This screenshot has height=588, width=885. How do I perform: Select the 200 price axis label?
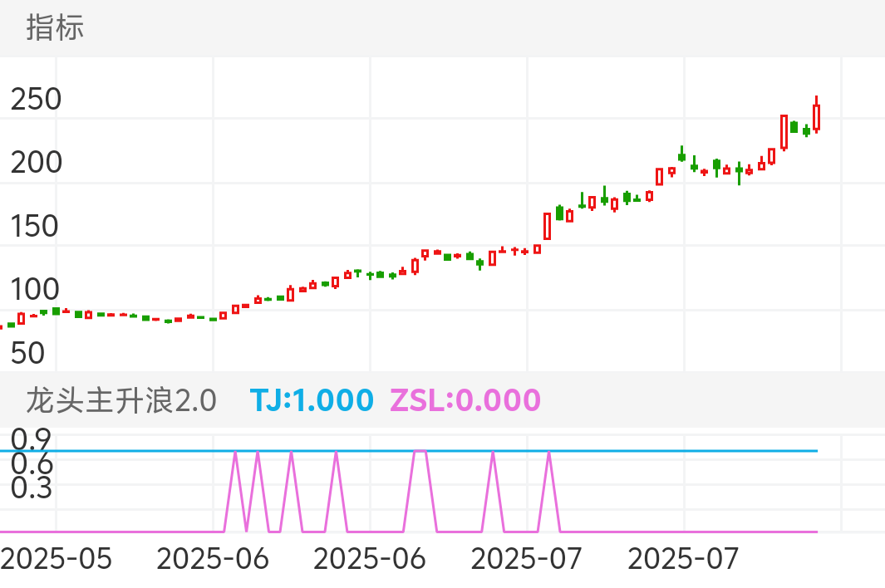tap(36, 163)
